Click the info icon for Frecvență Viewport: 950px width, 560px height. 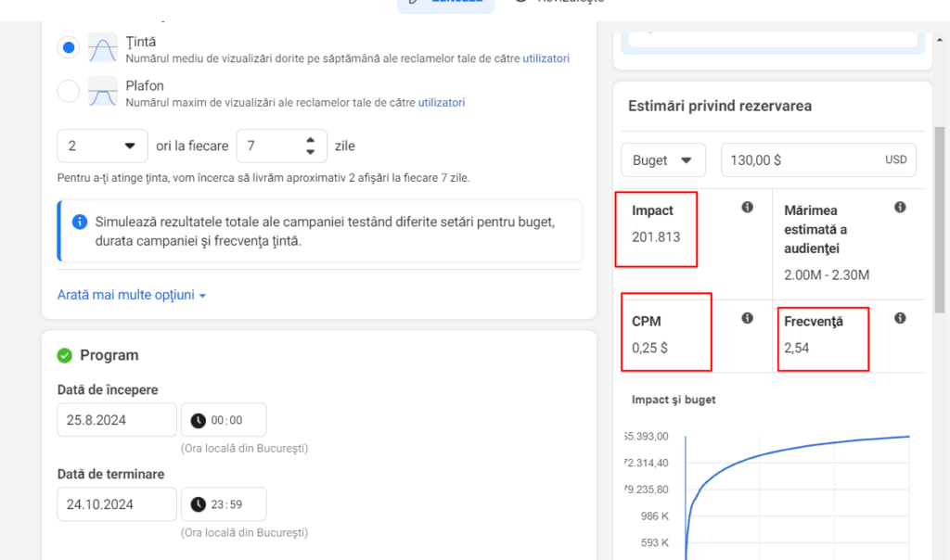(900, 318)
